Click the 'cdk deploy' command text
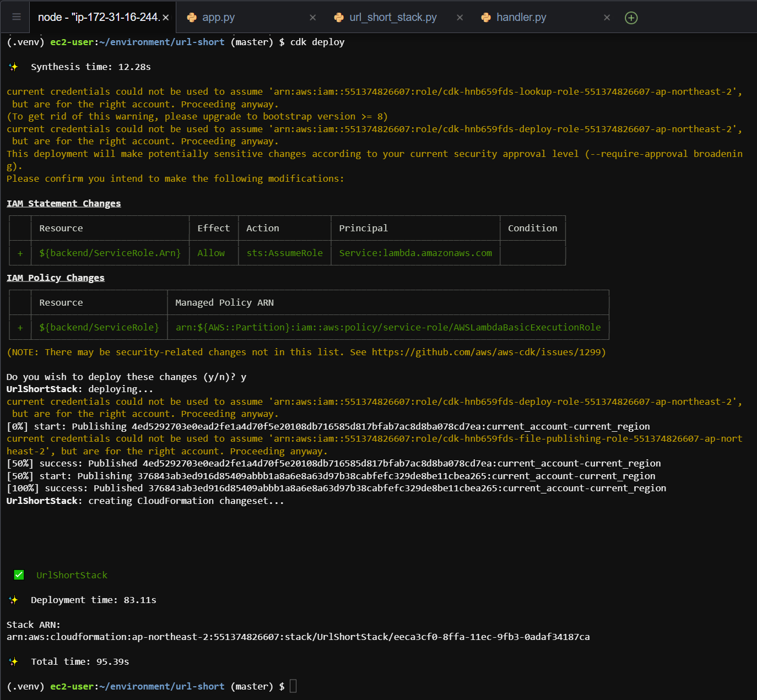 pos(317,42)
